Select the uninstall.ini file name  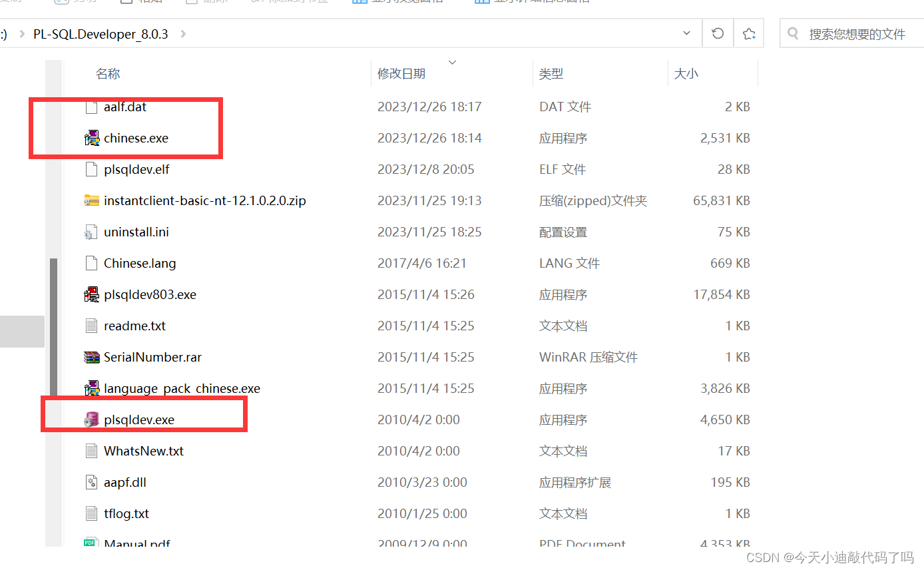[136, 232]
